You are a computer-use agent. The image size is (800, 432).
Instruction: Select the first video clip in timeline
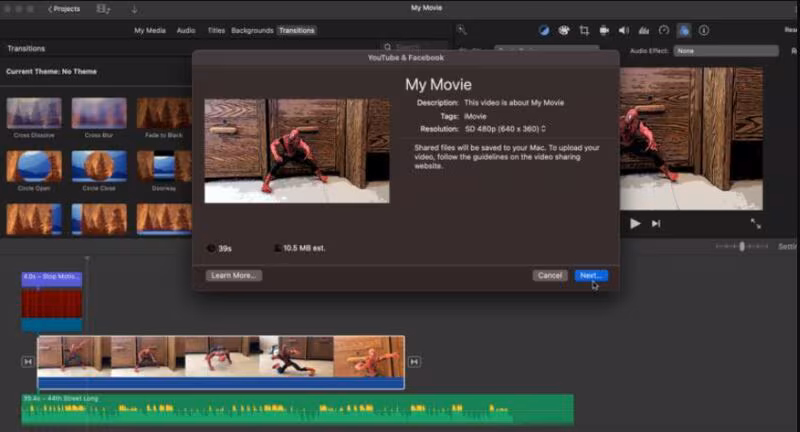74,358
